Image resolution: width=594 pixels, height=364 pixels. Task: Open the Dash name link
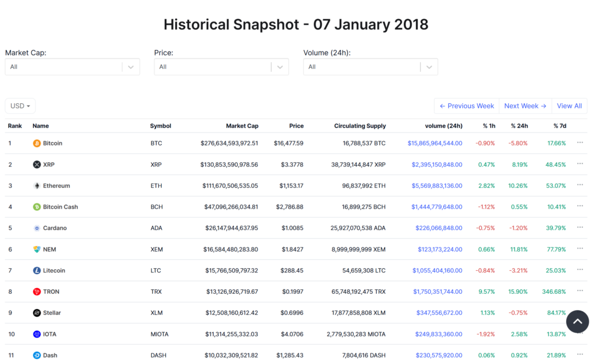point(50,355)
